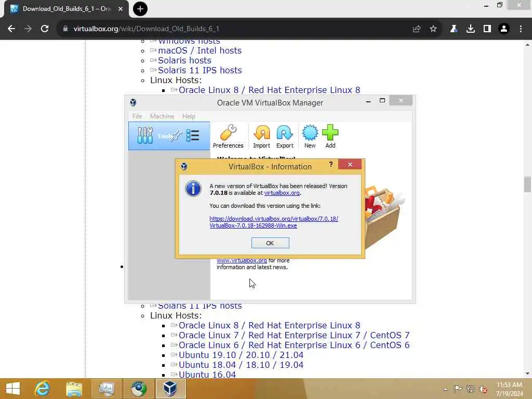Viewport: 532px width, 399px height.
Task: Click the Export appliance icon
Action: point(285,137)
